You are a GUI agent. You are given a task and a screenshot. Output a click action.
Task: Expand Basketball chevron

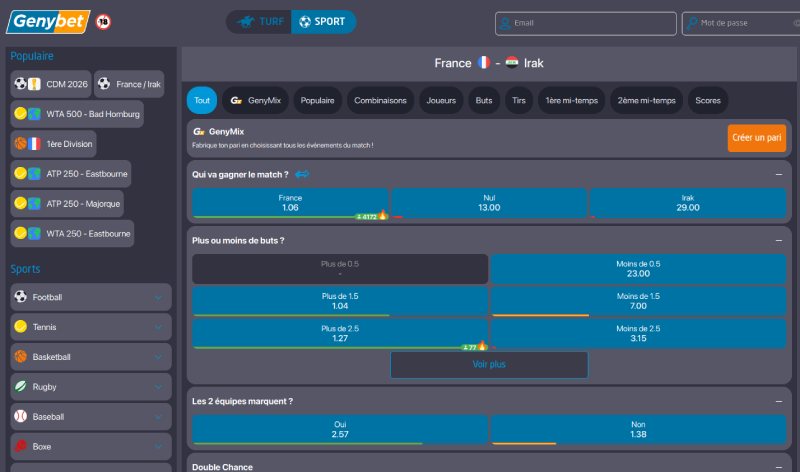(x=159, y=357)
